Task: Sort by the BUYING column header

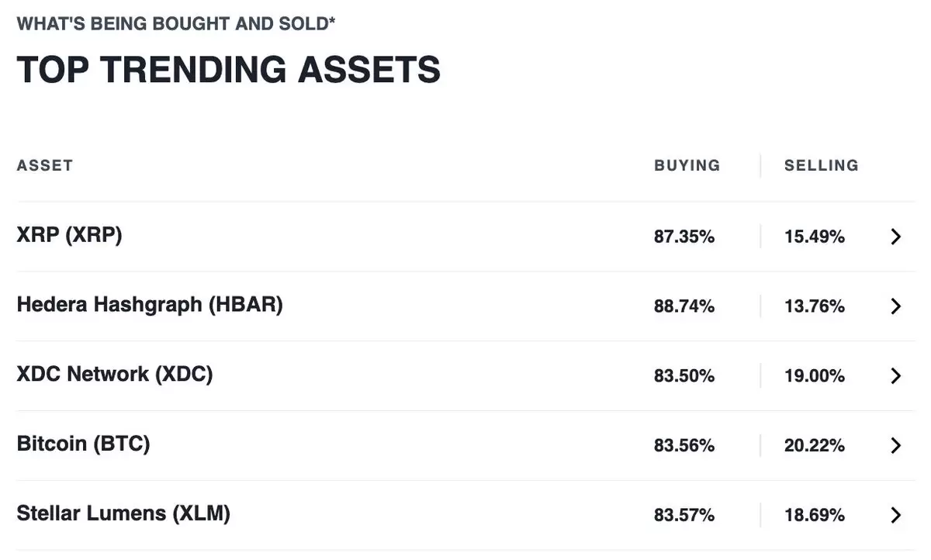Action: 687,165
